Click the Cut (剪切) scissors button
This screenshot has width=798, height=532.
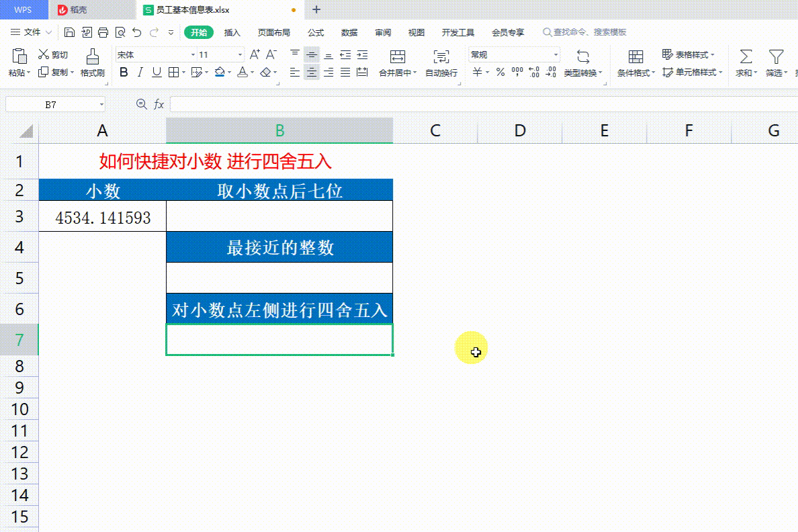tap(53, 54)
